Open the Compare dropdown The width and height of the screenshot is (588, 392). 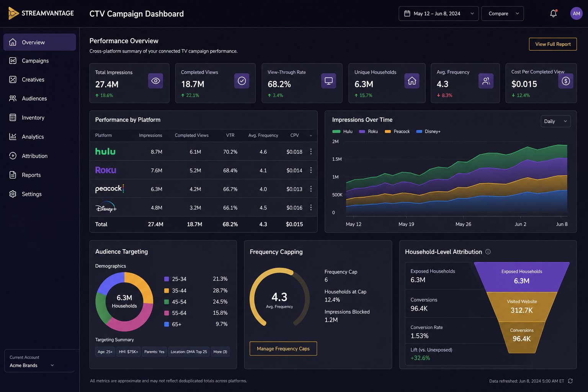[502, 13]
